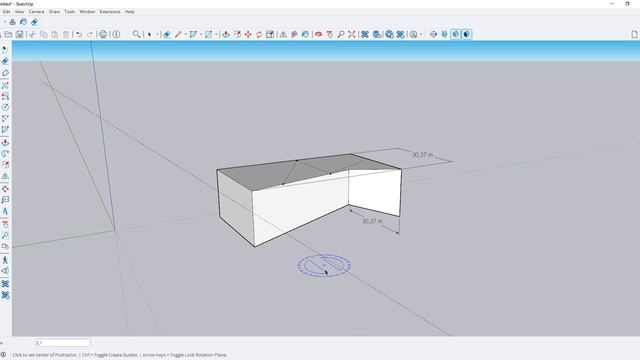Screen dimensions: 640x360
Task: Expand the Arc tool dropdown arrow
Action: point(201,34)
